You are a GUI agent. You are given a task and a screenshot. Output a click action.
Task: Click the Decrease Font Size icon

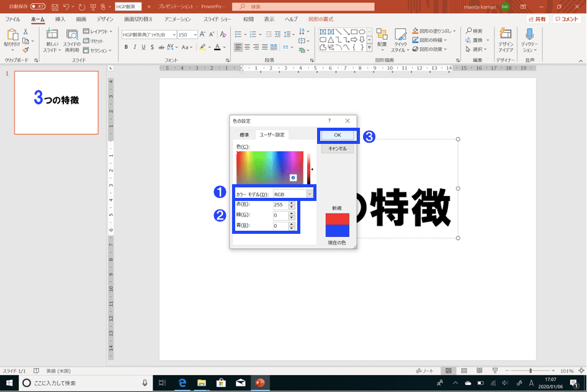coord(212,34)
